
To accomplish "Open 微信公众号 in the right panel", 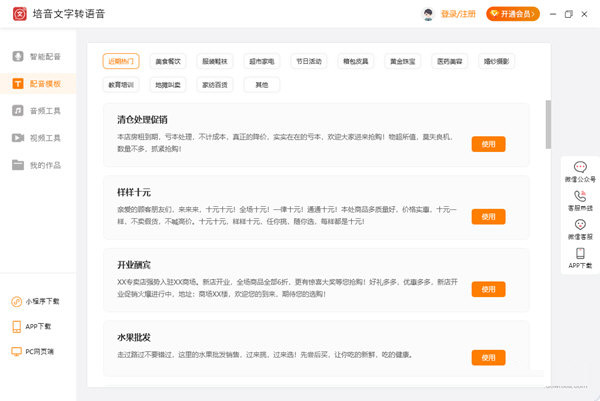I will [580, 172].
